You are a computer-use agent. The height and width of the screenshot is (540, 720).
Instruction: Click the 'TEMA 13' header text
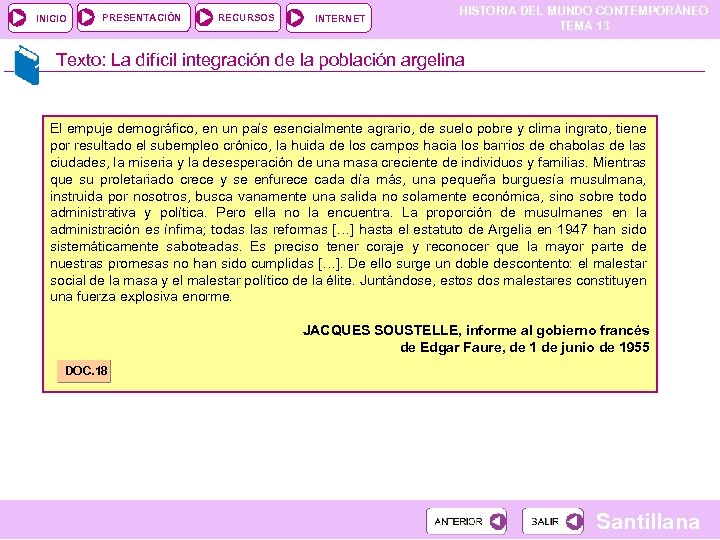click(584, 26)
